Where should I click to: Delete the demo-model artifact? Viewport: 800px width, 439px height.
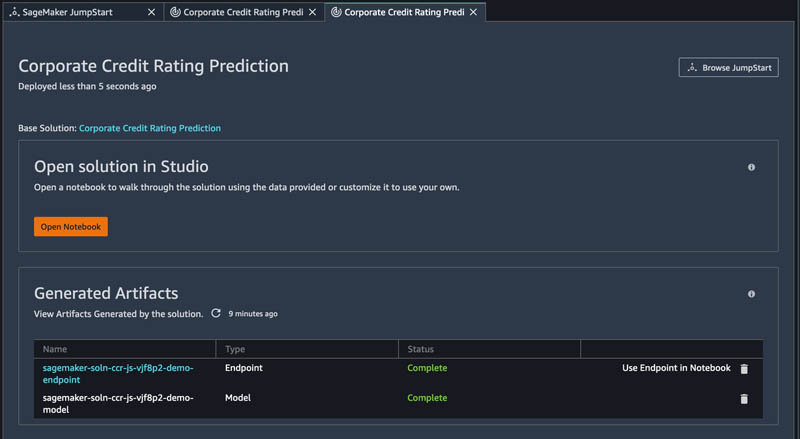[744, 399]
